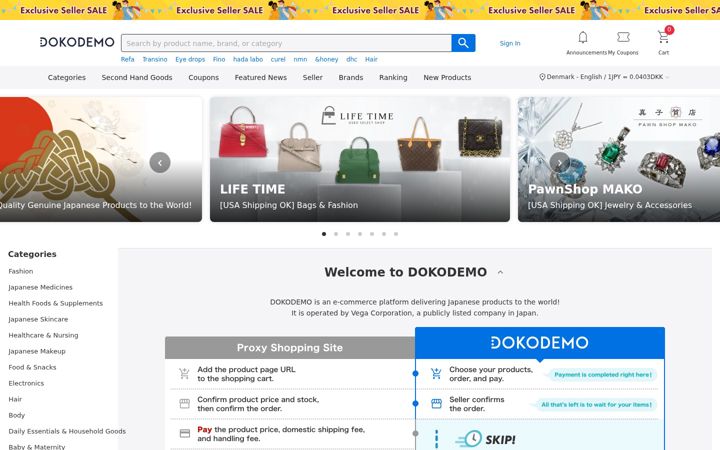
Task: Click the Eye drops suggested keyword
Action: pyautogui.click(x=190, y=59)
